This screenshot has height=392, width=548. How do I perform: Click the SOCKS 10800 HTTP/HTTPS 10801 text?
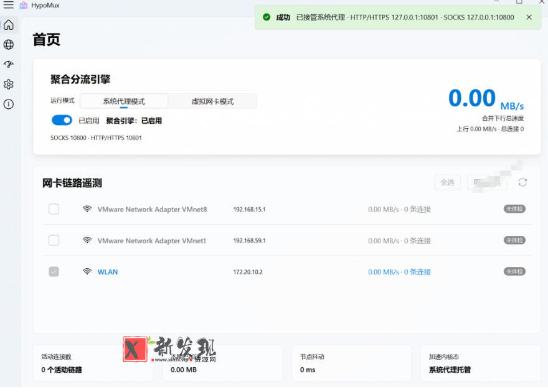(96, 138)
